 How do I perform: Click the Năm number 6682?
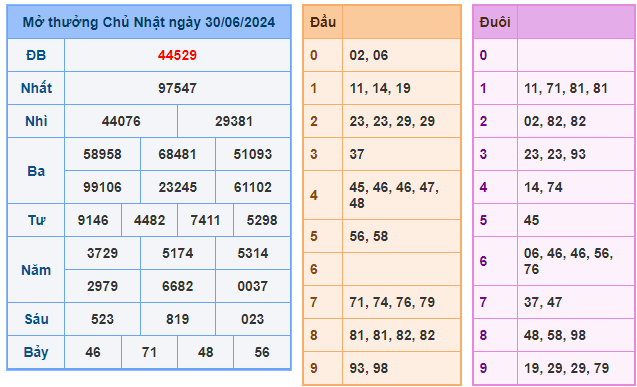(x=178, y=286)
